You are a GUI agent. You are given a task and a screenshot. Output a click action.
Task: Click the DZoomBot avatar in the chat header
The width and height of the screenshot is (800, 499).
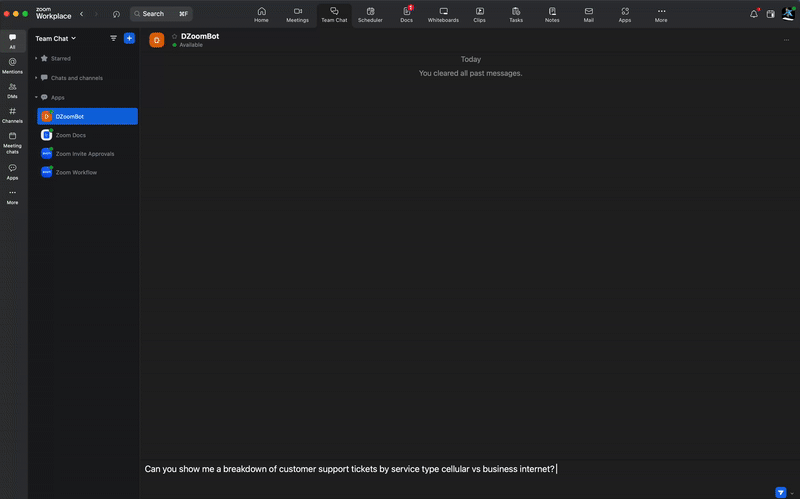[157, 40]
